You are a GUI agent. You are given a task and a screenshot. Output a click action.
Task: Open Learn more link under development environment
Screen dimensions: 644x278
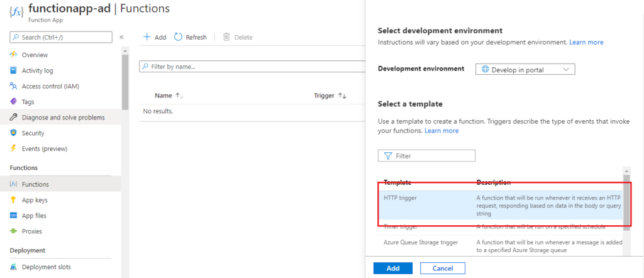pos(586,42)
